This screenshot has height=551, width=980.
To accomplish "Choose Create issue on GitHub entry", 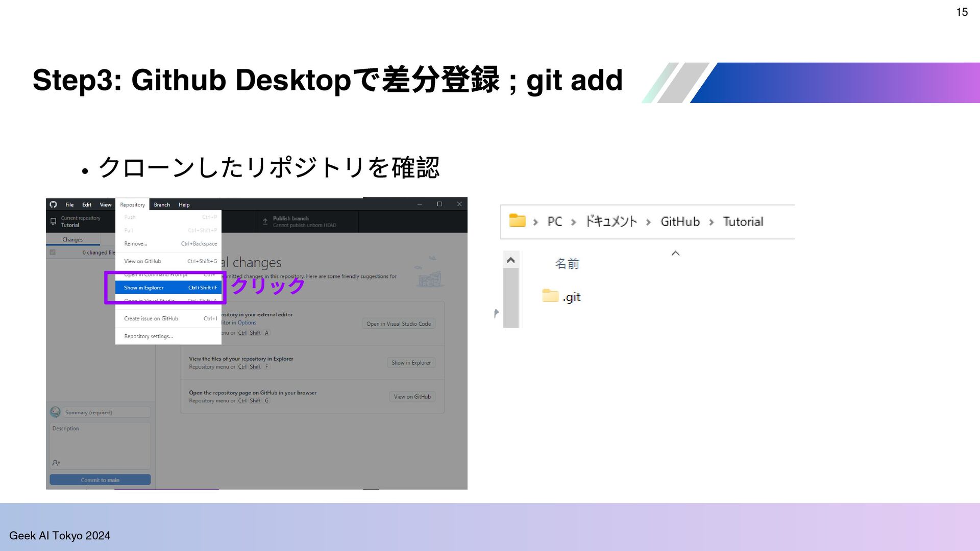I will [168, 318].
